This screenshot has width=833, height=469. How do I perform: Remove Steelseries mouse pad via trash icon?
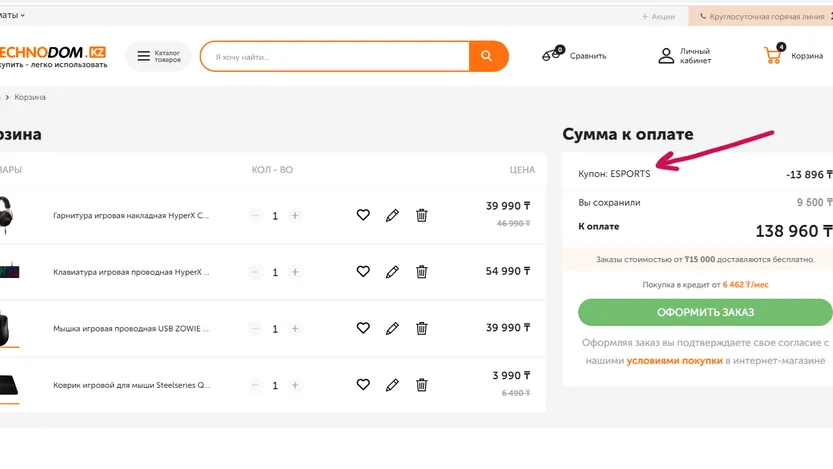[421, 385]
